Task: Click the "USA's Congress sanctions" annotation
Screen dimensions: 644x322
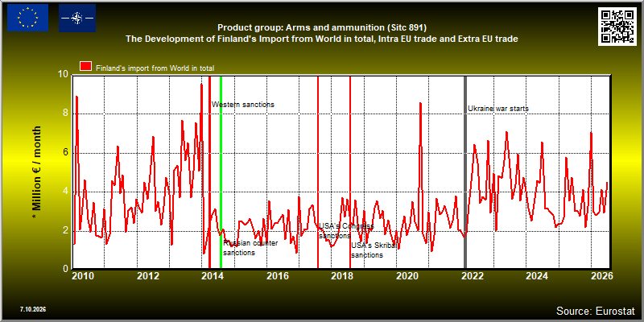Action: (x=346, y=231)
